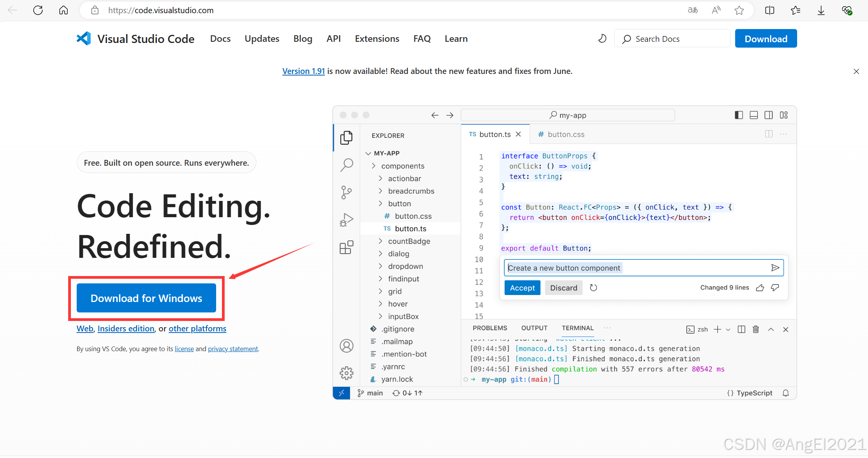Image resolution: width=868 pixels, height=458 pixels.
Task: Open Source Control icon in activity bar
Action: coord(346,192)
